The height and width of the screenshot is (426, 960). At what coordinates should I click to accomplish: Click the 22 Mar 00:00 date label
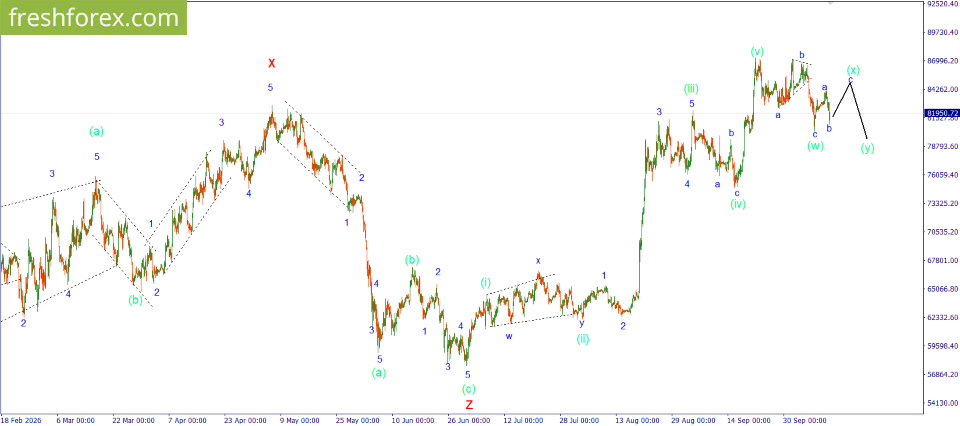pyautogui.click(x=132, y=421)
